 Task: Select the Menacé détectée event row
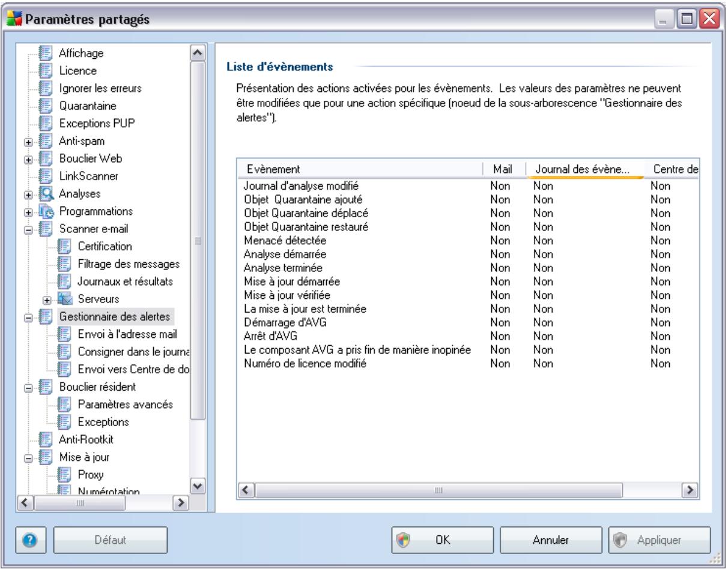tap(467, 241)
